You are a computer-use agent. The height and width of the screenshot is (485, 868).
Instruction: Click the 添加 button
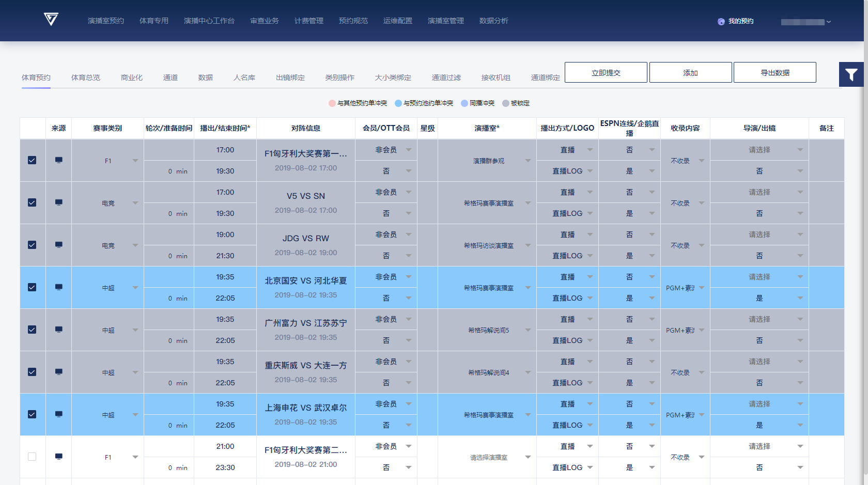(691, 72)
